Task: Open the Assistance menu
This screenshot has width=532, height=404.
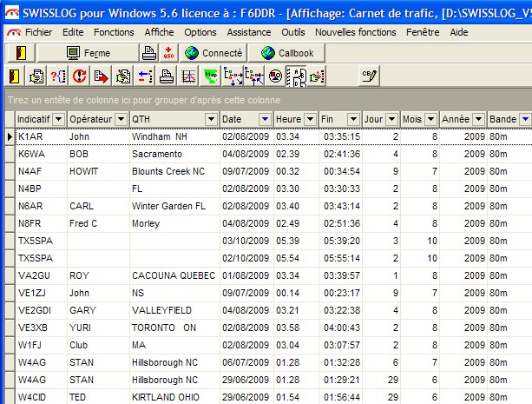Action: click(x=249, y=32)
